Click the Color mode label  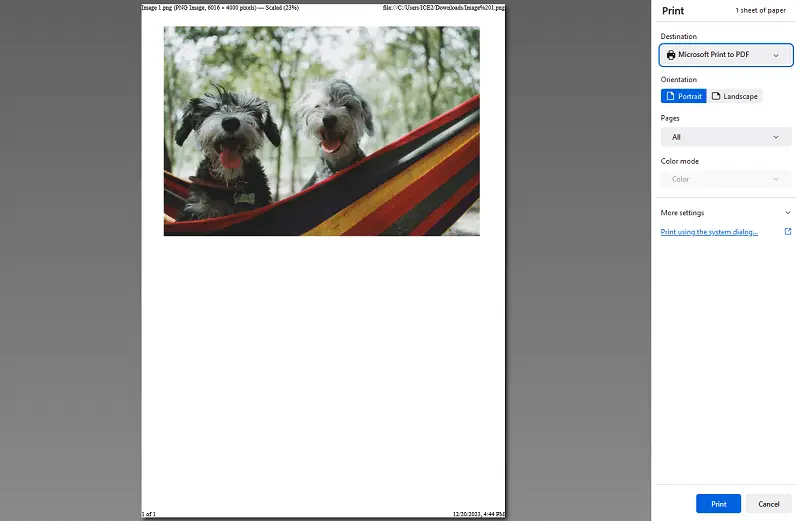pyautogui.click(x=680, y=161)
